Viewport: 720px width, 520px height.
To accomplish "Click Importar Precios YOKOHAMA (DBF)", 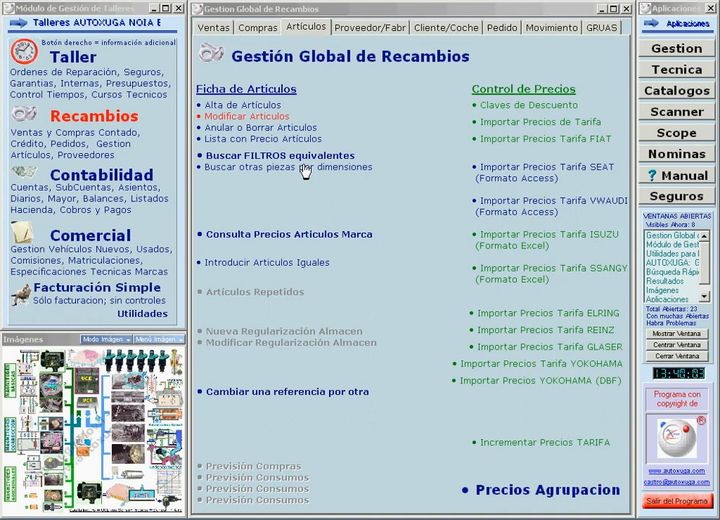I will point(540,381).
